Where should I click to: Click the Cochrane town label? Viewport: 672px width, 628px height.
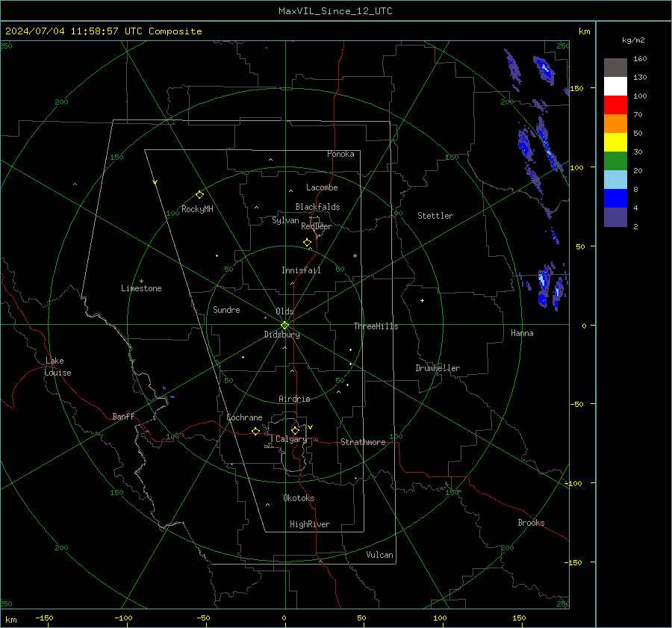244,417
